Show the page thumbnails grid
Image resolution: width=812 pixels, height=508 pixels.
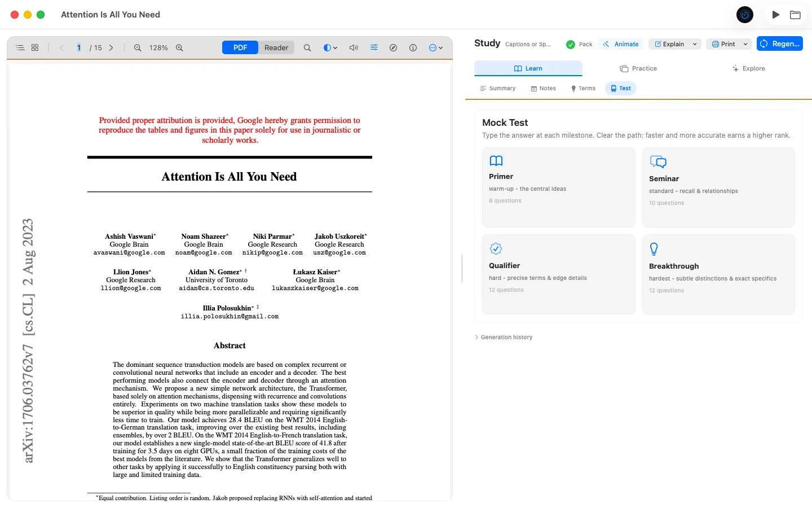(35, 48)
